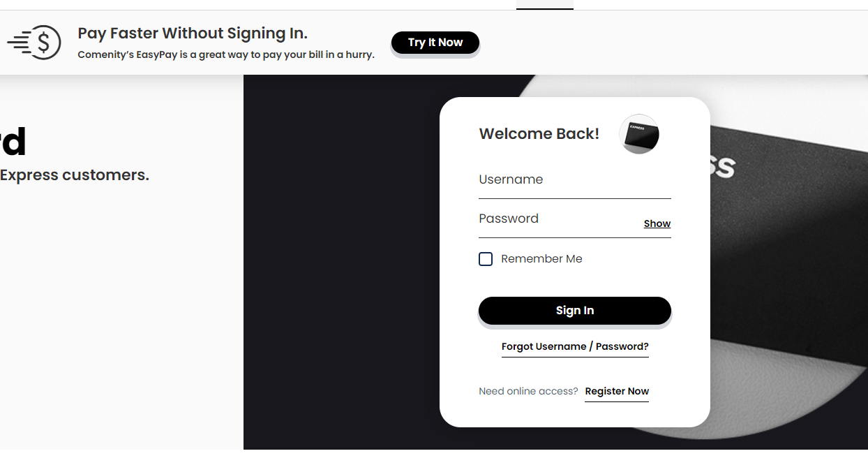Image resolution: width=868 pixels, height=472 pixels.
Task: Click the Sign In button
Action: click(x=574, y=310)
